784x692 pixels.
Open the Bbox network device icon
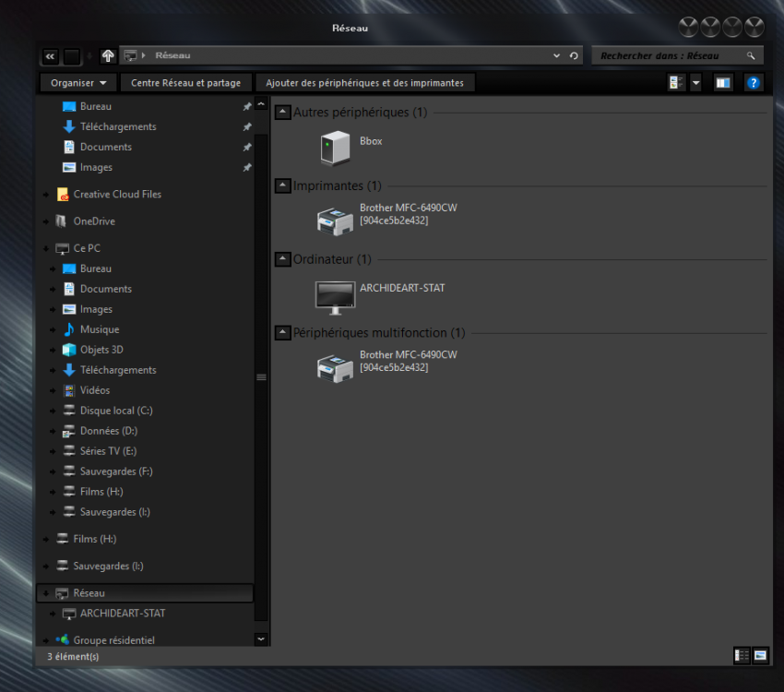pyautogui.click(x=335, y=147)
